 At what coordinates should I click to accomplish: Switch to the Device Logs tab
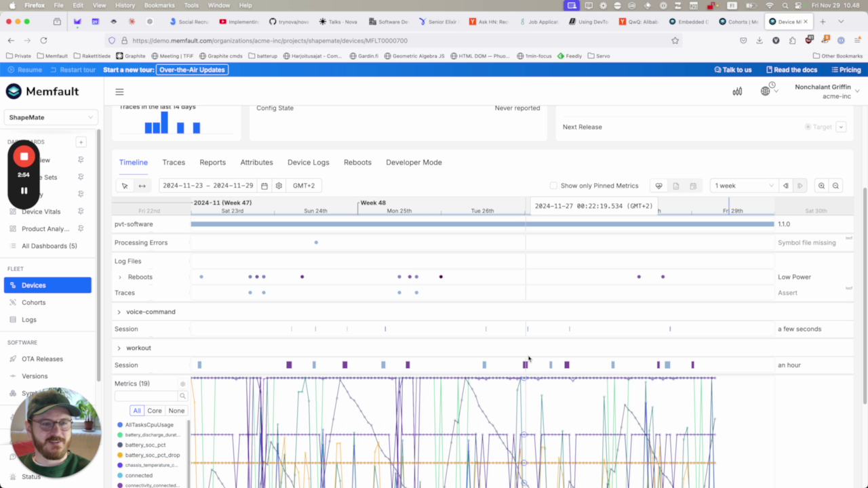(308, 163)
